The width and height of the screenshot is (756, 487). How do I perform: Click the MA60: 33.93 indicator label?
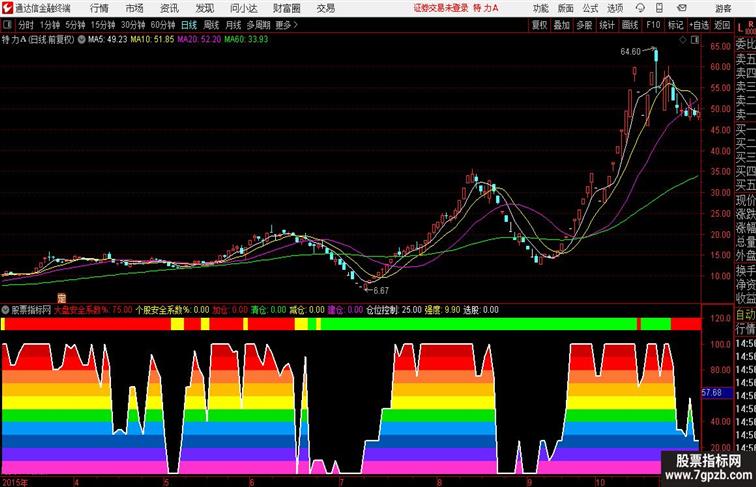click(246, 40)
